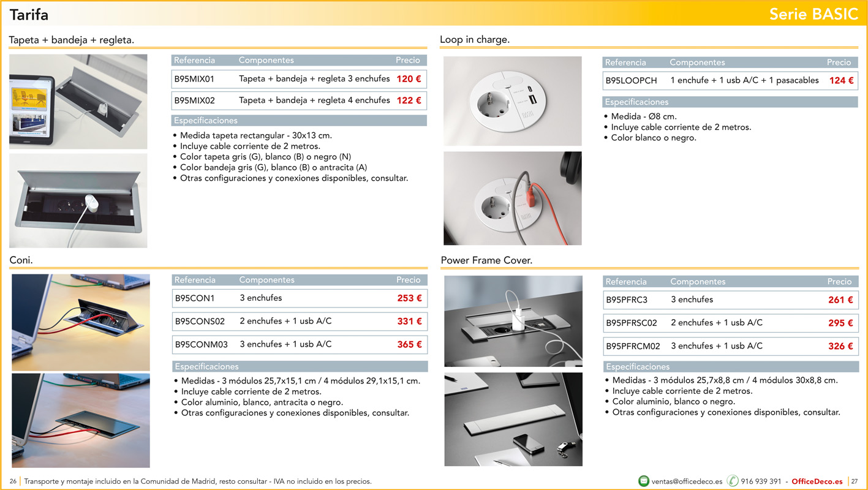
Task: Click the 261 € price
Action: (840, 300)
